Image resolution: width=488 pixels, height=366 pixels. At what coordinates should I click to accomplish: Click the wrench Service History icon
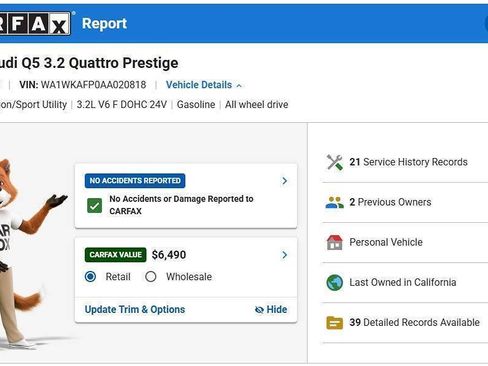coord(334,162)
